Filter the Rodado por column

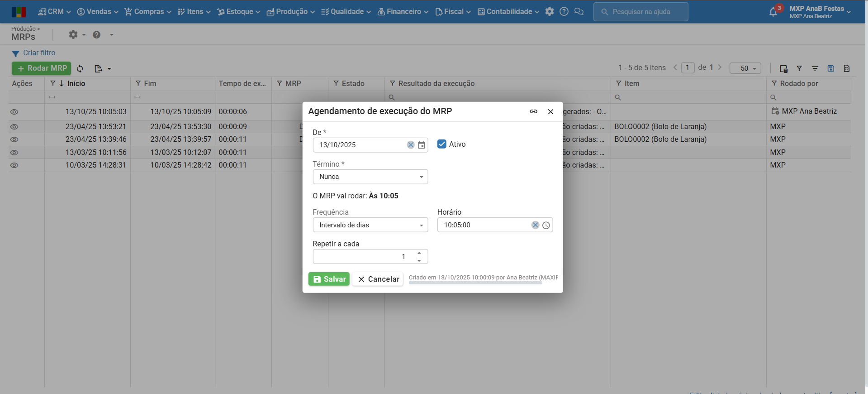[774, 83]
